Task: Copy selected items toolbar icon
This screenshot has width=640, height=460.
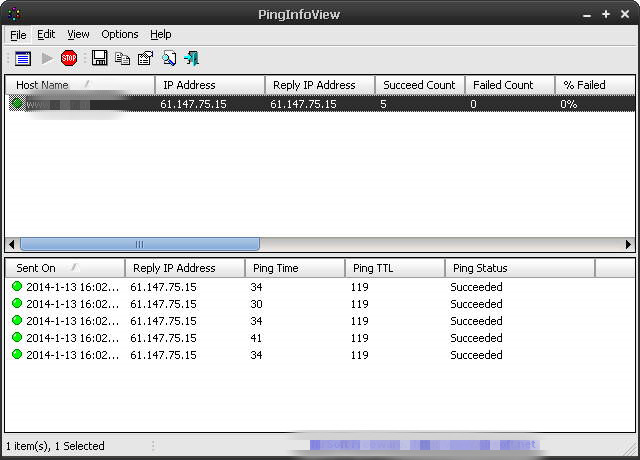Action: tap(122, 58)
